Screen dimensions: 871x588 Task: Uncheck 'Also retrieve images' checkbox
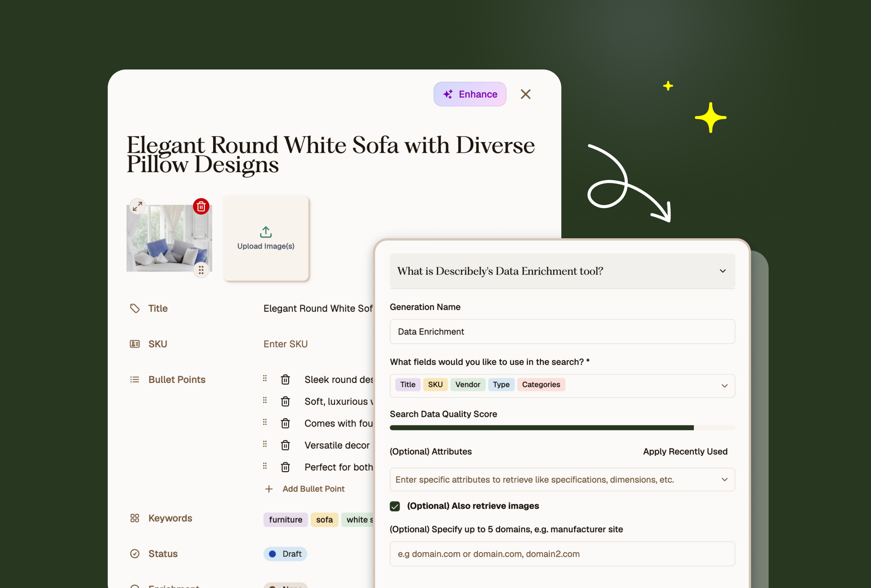pos(395,506)
